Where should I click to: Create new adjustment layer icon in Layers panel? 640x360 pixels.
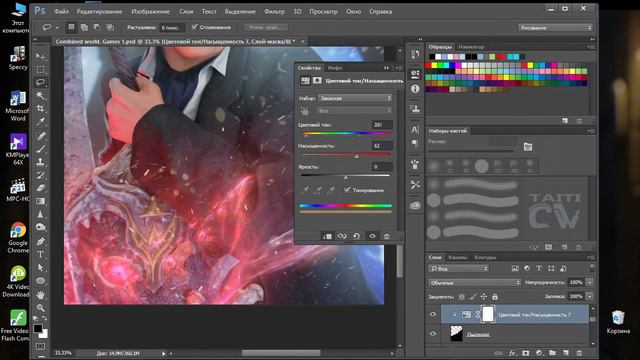[539, 353]
